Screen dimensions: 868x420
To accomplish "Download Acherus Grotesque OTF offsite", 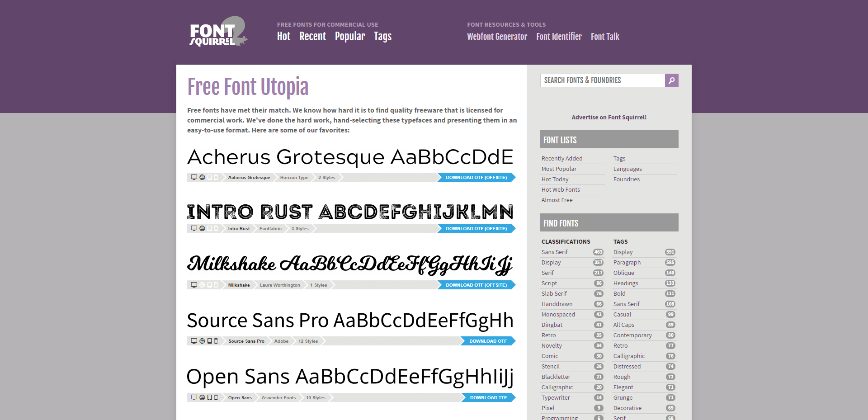I will tap(476, 177).
